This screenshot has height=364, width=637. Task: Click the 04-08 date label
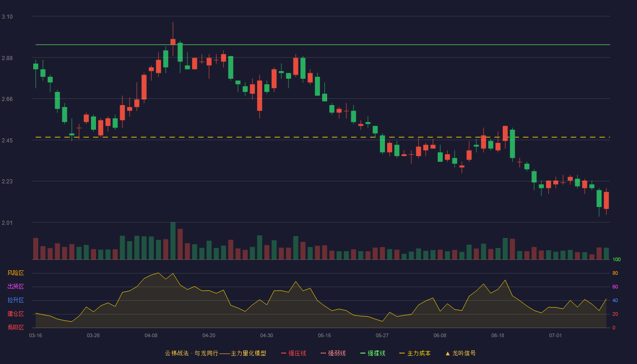pyautogui.click(x=151, y=335)
